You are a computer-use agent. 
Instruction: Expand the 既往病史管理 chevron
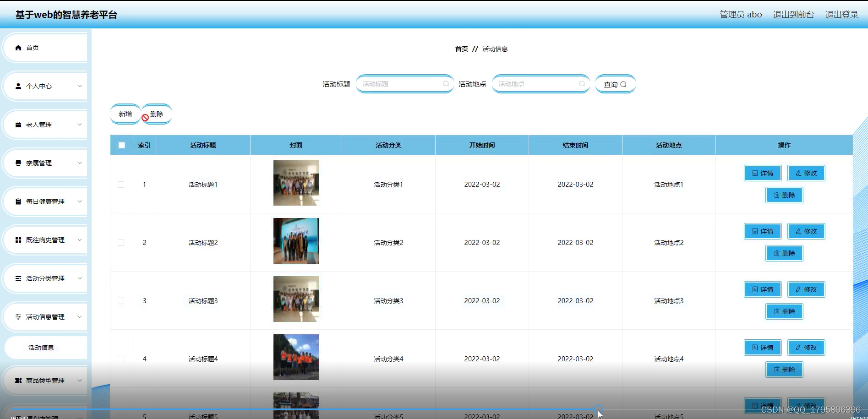(x=80, y=240)
